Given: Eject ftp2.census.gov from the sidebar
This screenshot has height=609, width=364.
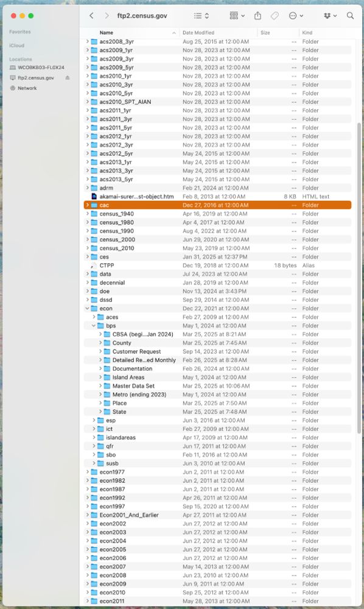Looking at the screenshot, I should tap(68, 78).
